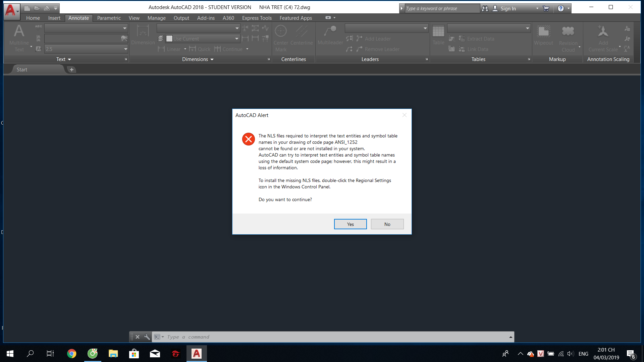Click the keyword search field
The image size is (644, 362).
442,9
